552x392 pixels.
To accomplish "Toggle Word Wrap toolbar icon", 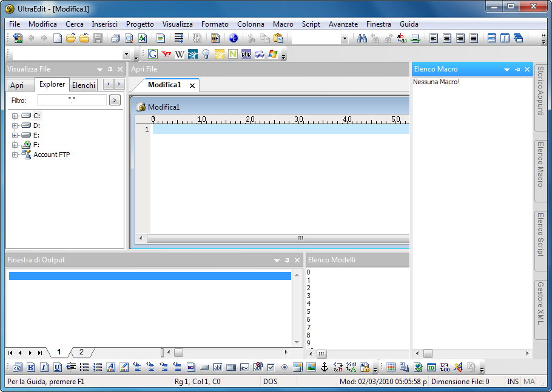I will coord(179,38).
